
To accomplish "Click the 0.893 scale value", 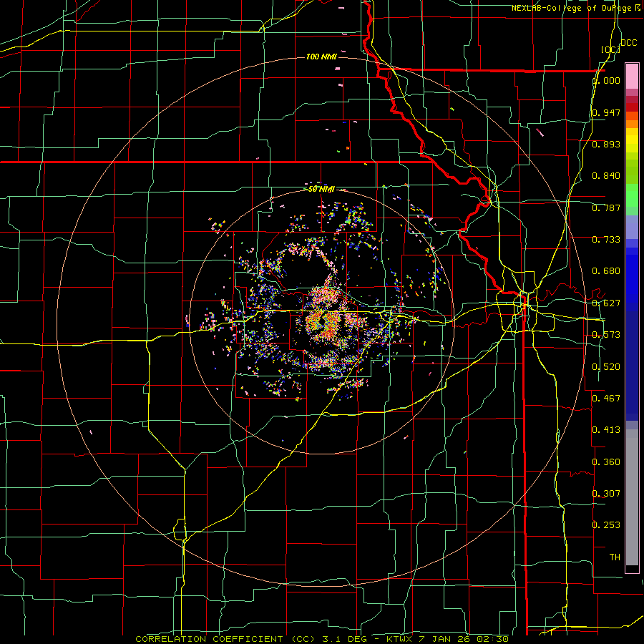I will click(x=606, y=144).
